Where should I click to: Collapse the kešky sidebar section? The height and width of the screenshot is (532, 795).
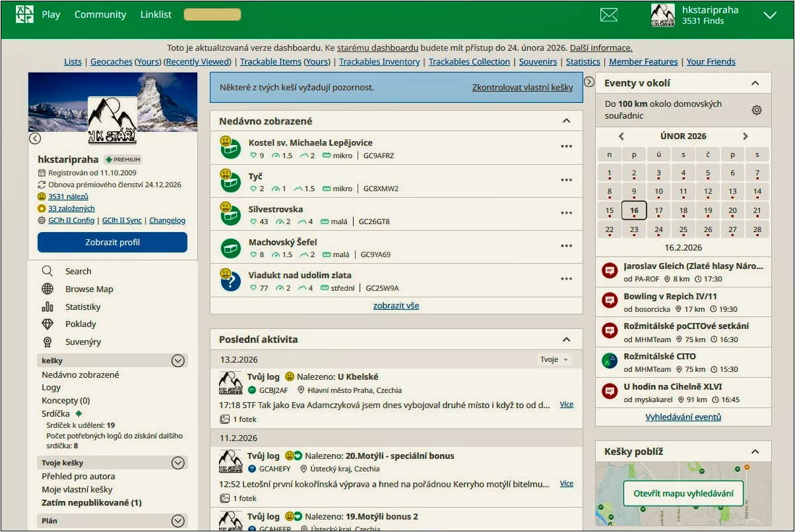pyautogui.click(x=177, y=361)
